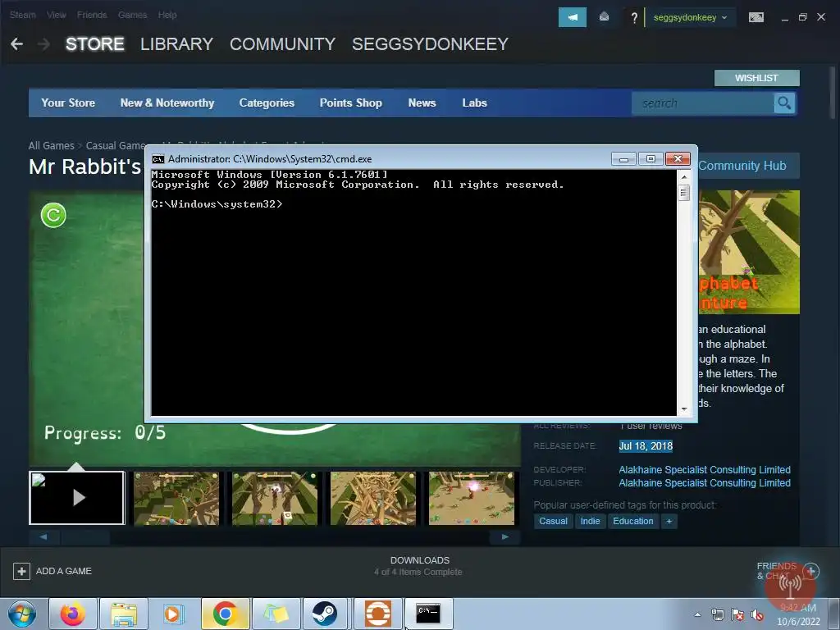Select the fifth screenshot thumbnail

472,498
